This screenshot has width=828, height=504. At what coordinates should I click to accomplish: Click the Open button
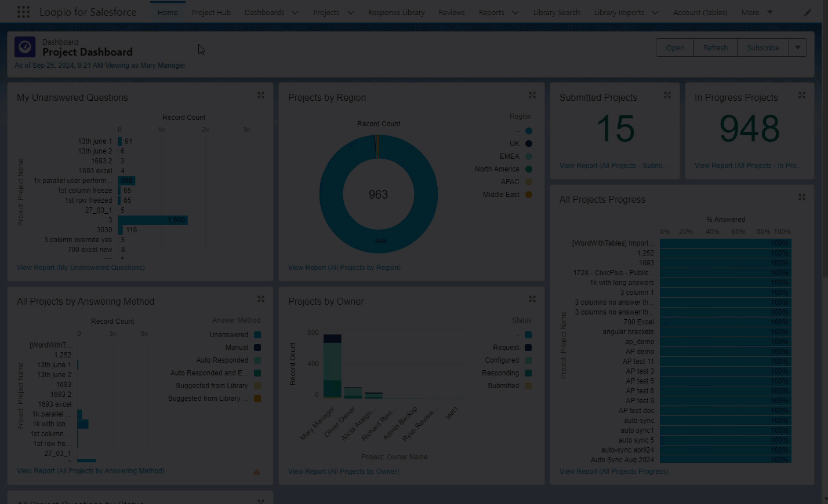pos(675,48)
